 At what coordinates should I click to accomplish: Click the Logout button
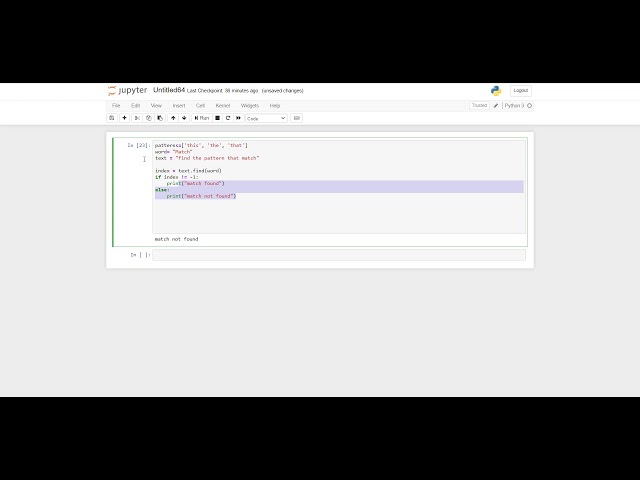tap(521, 91)
